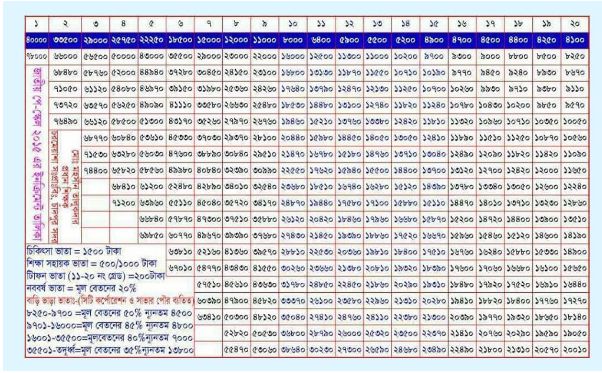Select the grade ১৫ column header
The height and width of the screenshot is (373, 602).
pos(434,24)
